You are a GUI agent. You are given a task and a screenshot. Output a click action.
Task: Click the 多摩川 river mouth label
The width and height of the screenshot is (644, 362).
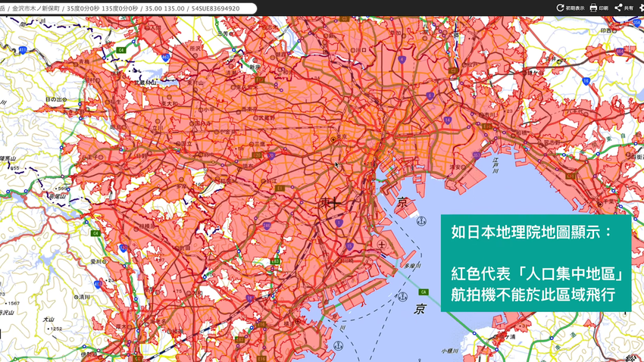(x=411, y=266)
